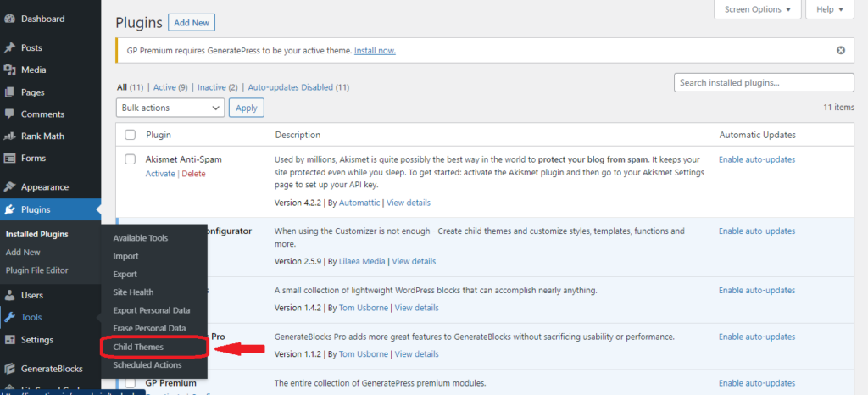Image resolution: width=868 pixels, height=395 pixels.
Task: Click the Tools wrench icon
Action: (x=9, y=318)
